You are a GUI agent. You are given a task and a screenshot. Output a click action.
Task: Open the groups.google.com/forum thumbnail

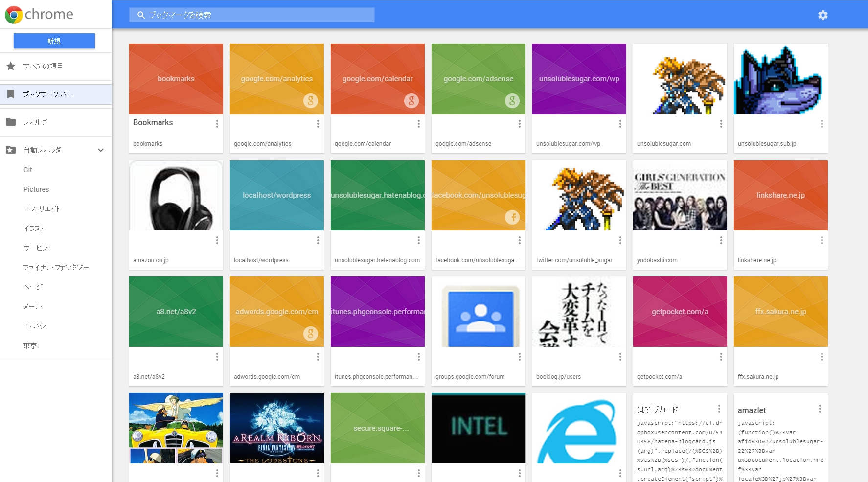click(x=479, y=312)
